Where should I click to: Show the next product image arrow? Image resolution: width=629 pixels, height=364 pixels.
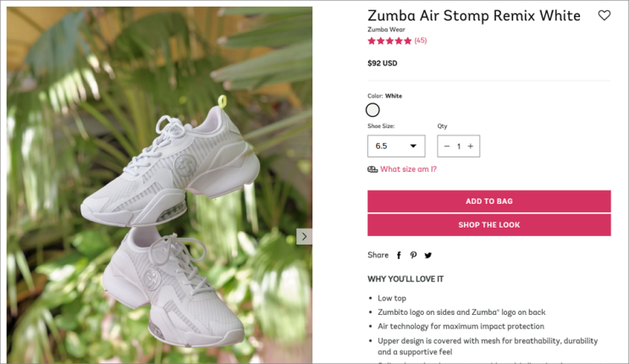point(304,236)
